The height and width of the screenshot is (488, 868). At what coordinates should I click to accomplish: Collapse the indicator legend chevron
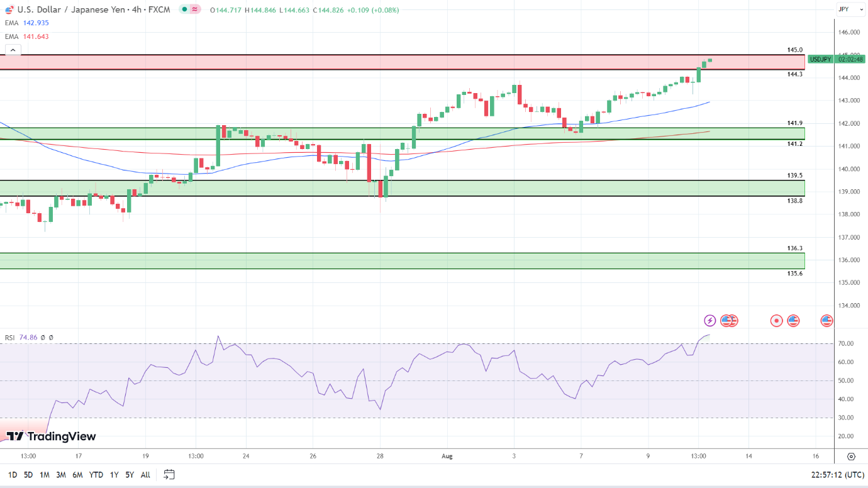point(13,50)
